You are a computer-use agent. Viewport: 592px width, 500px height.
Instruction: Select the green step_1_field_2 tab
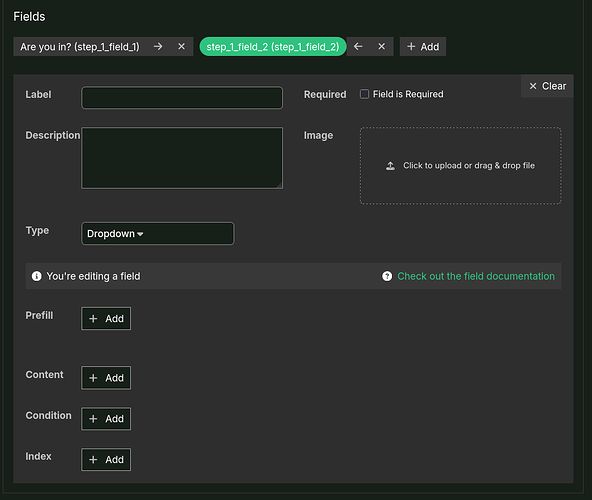[x=273, y=46]
